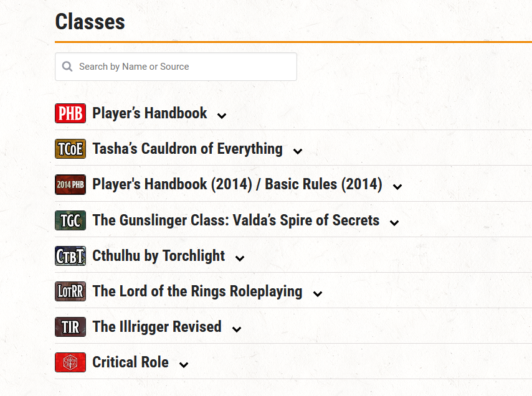Viewport: 532px width, 396px height.
Task: Click the red PHB source badge icon
Action: (x=70, y=113)
